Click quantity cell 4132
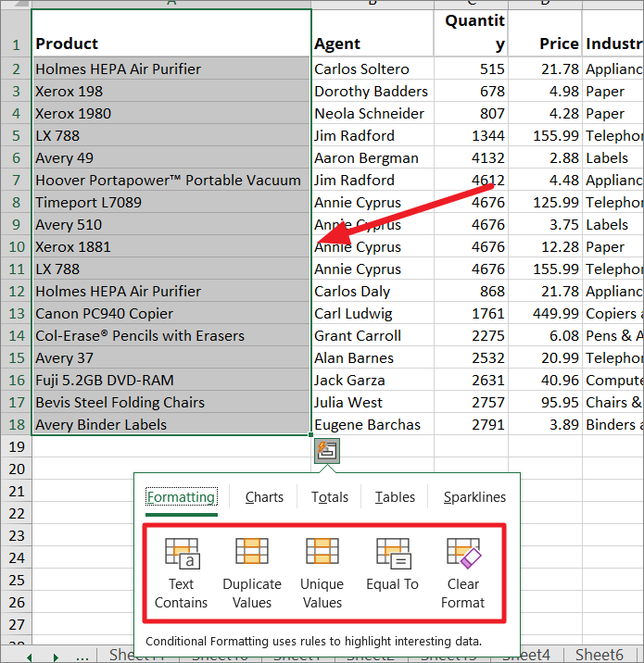Screen dimensions: 644x663 click(471, 157)
